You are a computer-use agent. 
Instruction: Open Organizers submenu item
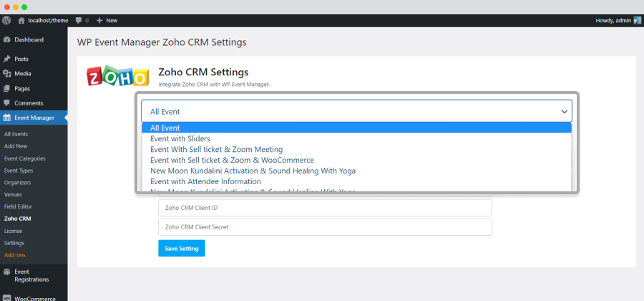pos(17,182)
